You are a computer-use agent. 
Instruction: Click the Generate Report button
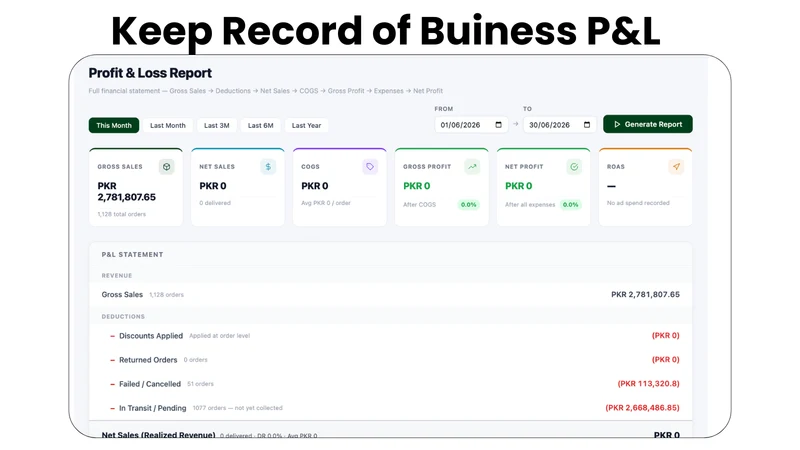tap(648, 124)
